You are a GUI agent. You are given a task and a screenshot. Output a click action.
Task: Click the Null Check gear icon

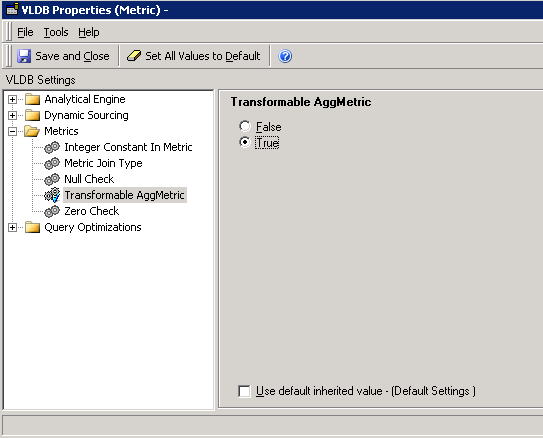(x=52, y=179)
